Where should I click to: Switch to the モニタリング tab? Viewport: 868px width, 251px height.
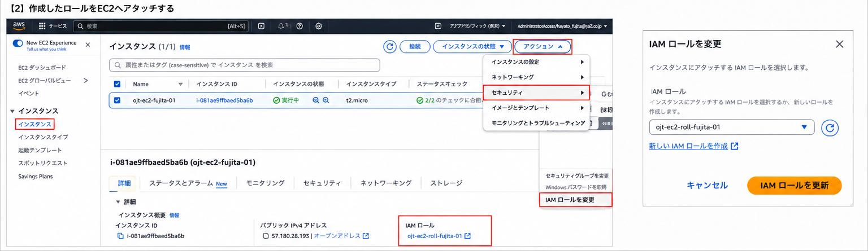(x=265, y=183)
